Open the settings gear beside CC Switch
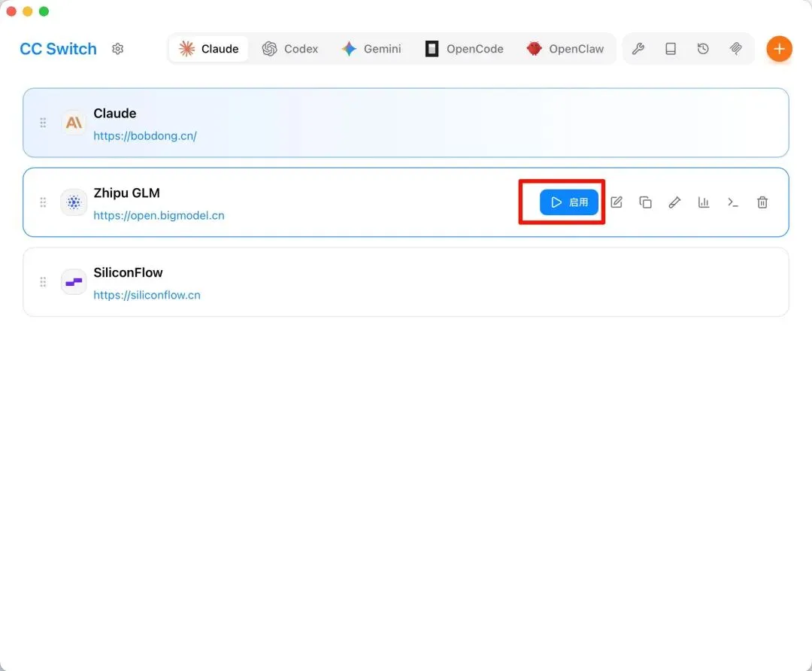812x671 pixels. coord(117,49)
